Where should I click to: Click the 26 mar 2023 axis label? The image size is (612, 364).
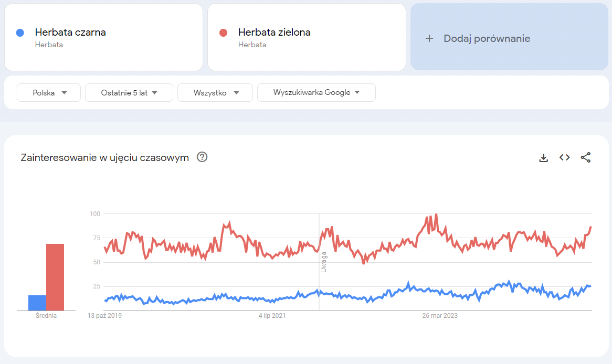[x=439, y=316]
